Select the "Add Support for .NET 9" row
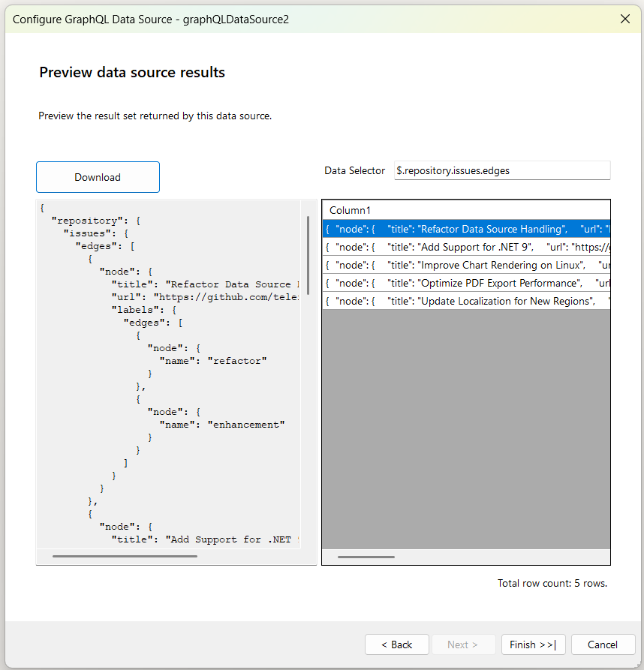Viewport: 644px width, 670px height. point(465,246)
